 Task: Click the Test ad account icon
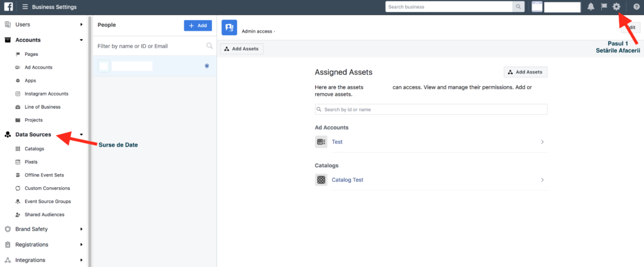click(321, 142)
